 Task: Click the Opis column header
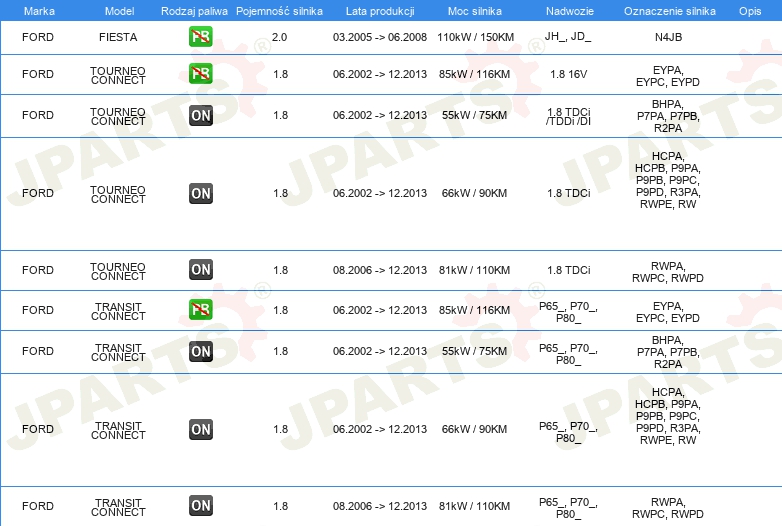[750, 11]
